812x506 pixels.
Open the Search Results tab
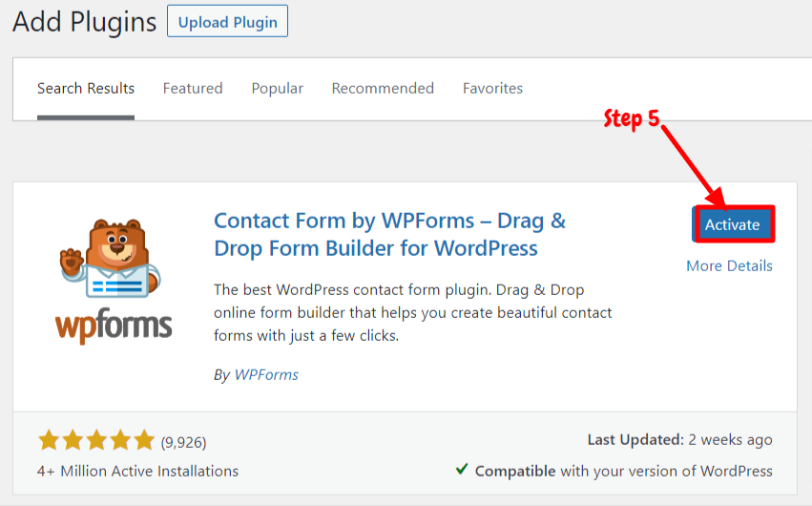86,89
